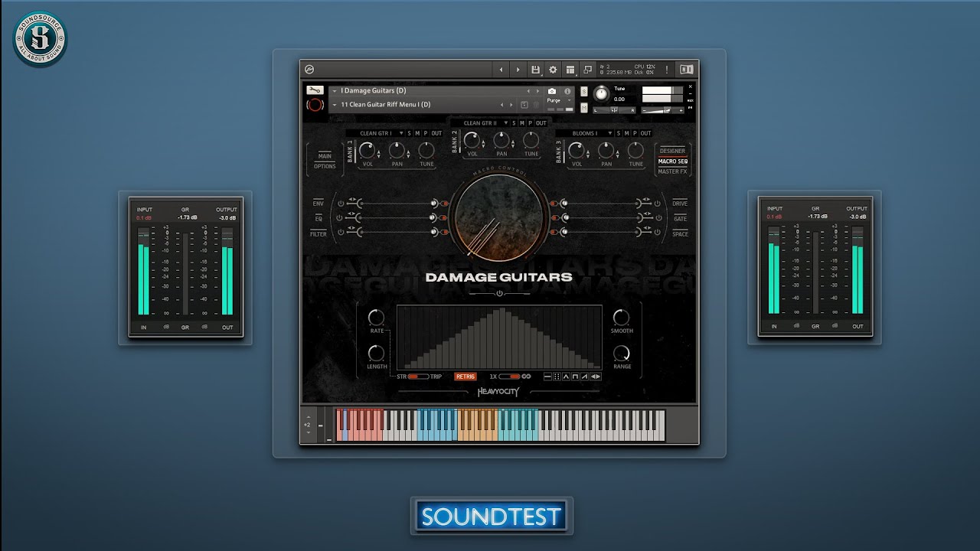980x551 pixels.
Task: Choose square sequencer shape
Action: (575, 377)
